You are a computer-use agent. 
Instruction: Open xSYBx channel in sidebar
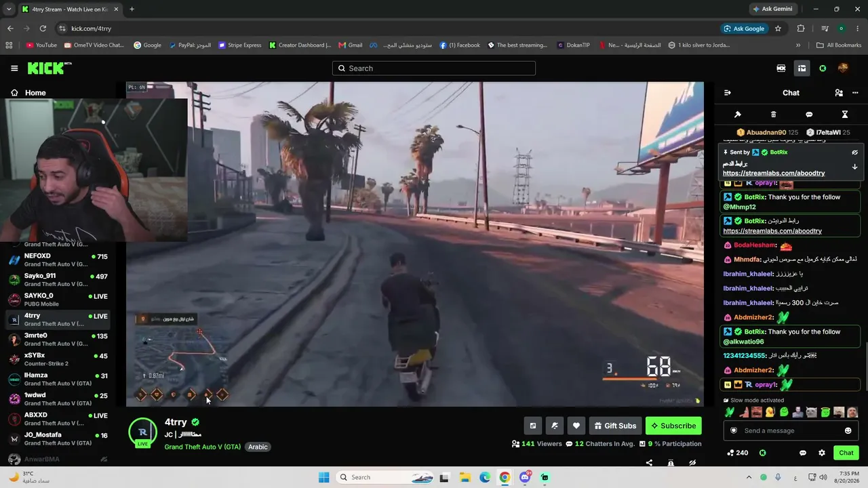click(x=58, y=359)
